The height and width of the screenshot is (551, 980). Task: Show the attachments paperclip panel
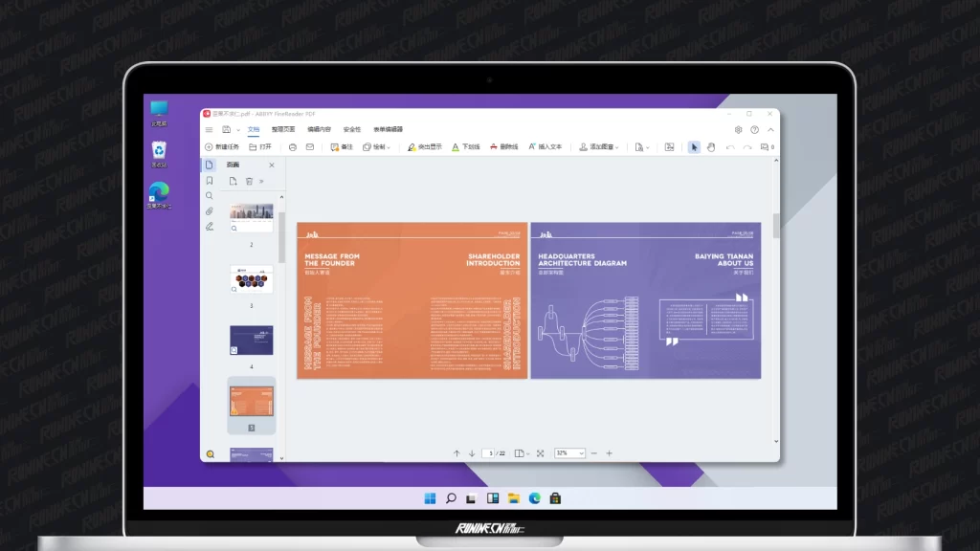(210, 210)
